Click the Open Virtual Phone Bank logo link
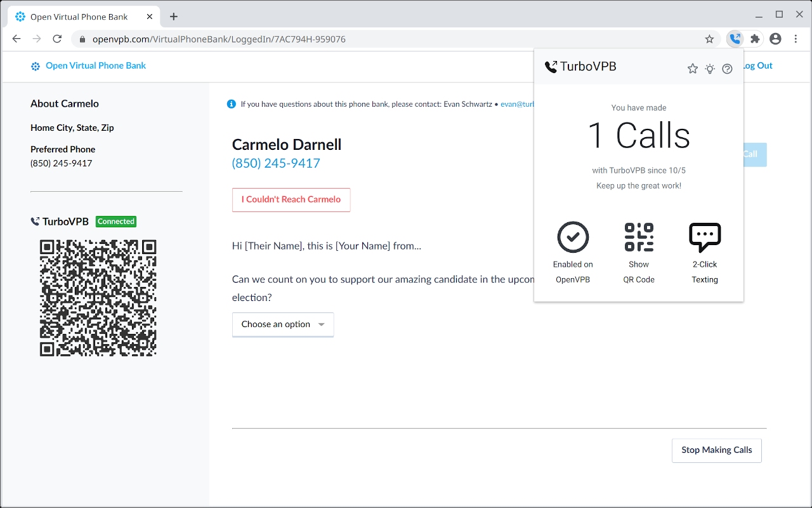This screenshot has height=508, width=812. coord(88,65)
